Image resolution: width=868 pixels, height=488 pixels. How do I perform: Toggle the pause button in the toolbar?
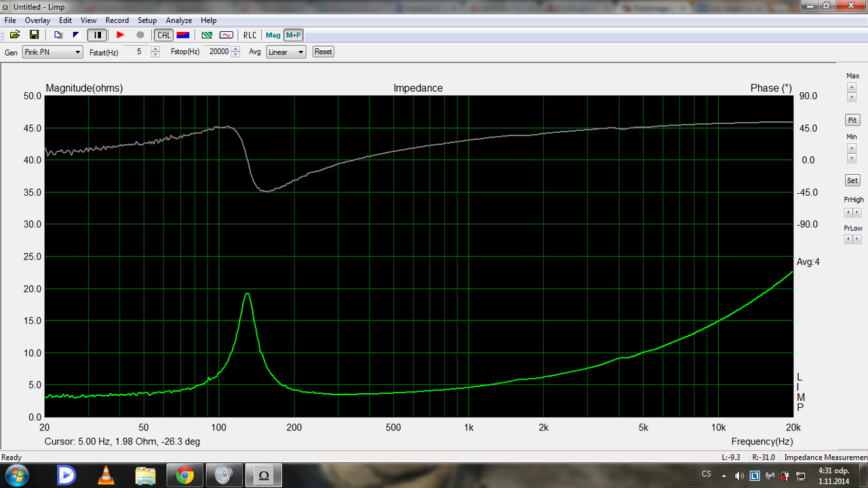[98, 35]
